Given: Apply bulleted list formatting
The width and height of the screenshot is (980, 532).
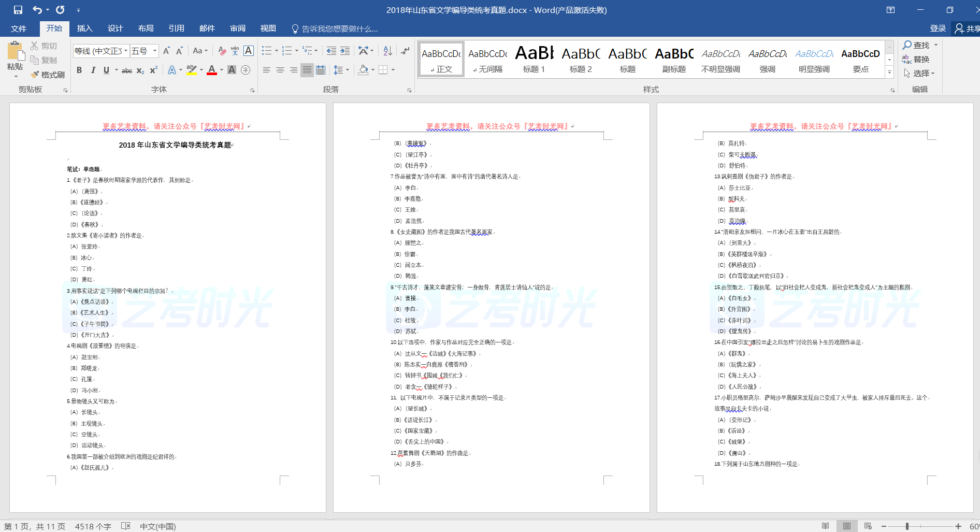Looking at the screenshot, I should click(x=267, y=51).
